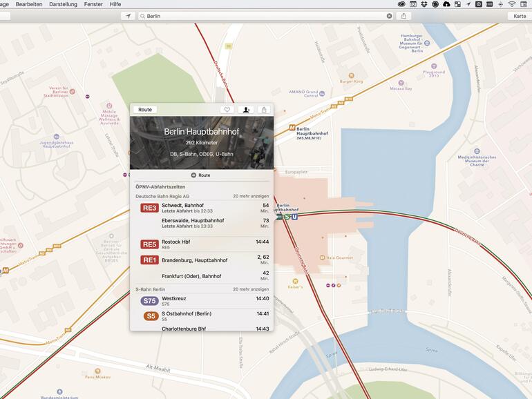Screen dimensions: 532x399
Task: Open the Darstellung menu
Action: click(63, 4)
